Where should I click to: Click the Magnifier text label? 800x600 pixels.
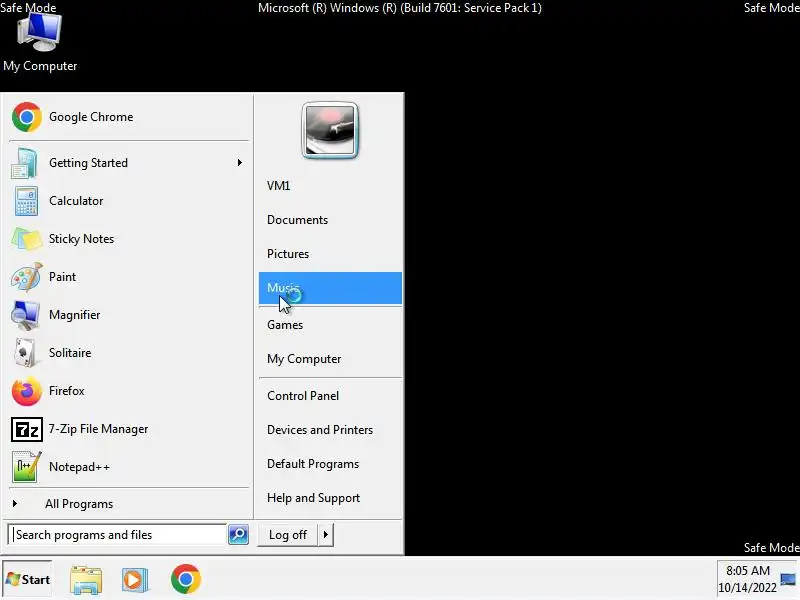74,315
